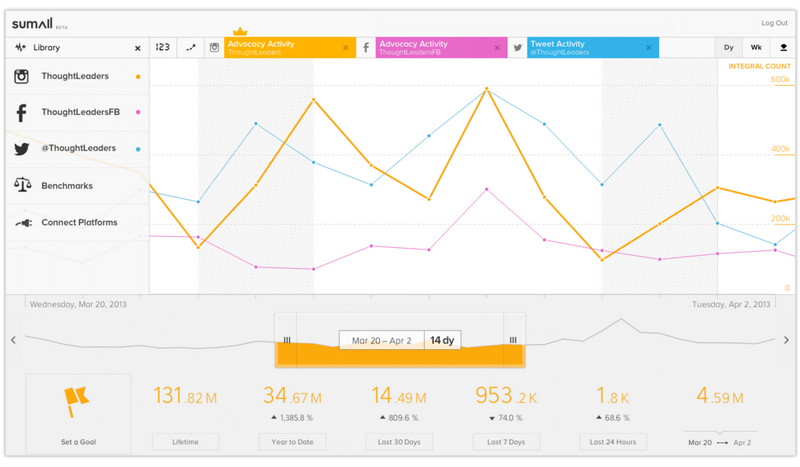Viewport: 800px width, 467px height.
Task: Click the Instagram icon beside orange tab
Action: click(214, 47)
